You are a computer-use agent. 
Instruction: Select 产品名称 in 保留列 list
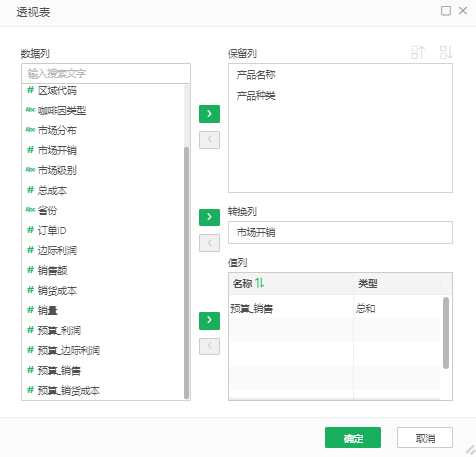256,75
